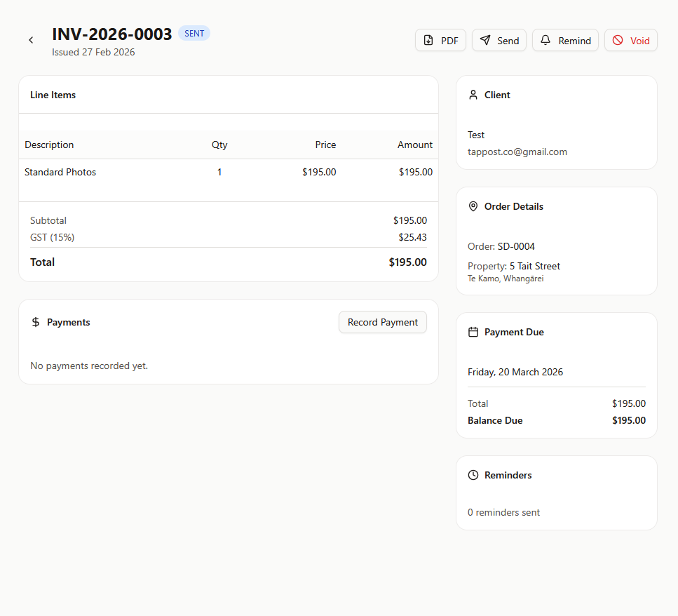Void this invoice

click(630, 41)
